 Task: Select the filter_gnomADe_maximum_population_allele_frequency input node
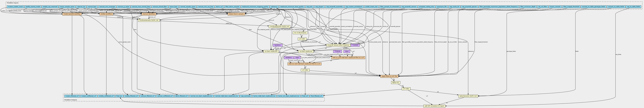point(498,7)
